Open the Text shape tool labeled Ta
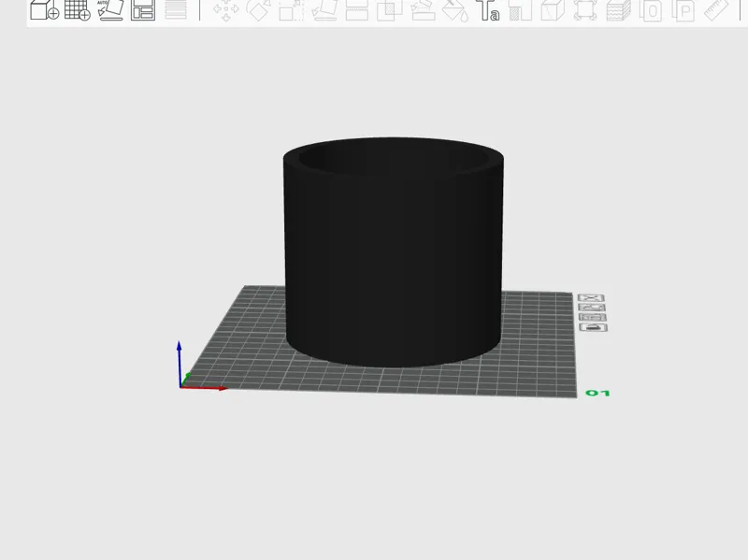The width and height of the screenshot is (748, 560). point(488,10)
